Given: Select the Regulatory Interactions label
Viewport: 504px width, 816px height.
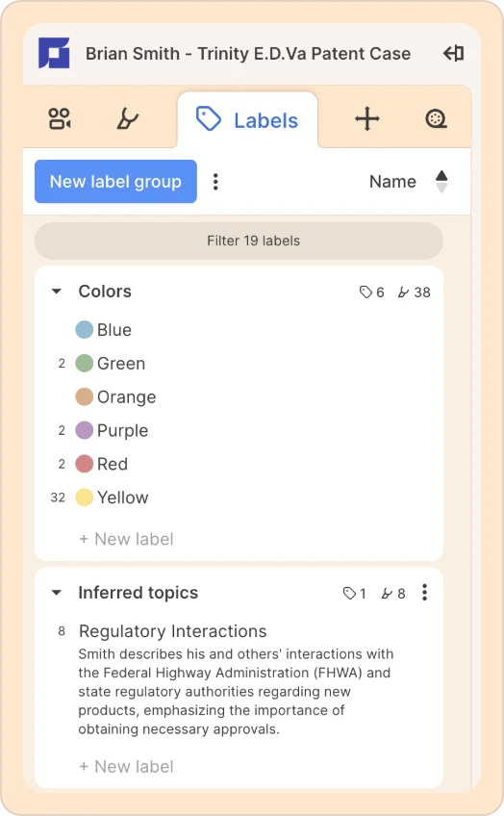Looking at the screenshot, I should click(173, 631).
